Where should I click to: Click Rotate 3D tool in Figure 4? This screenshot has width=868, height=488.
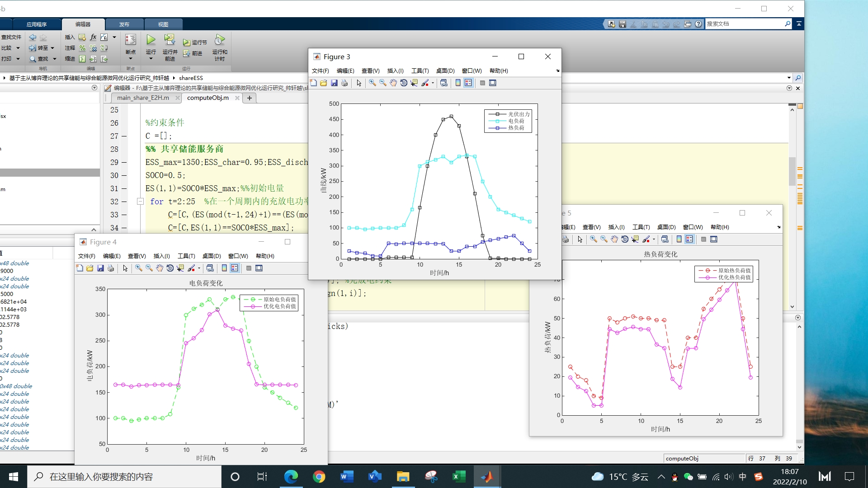170,268
